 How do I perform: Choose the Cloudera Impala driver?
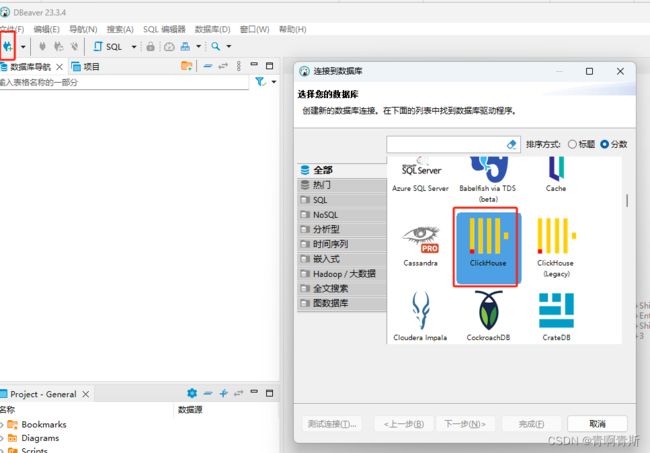click(420, 316)
